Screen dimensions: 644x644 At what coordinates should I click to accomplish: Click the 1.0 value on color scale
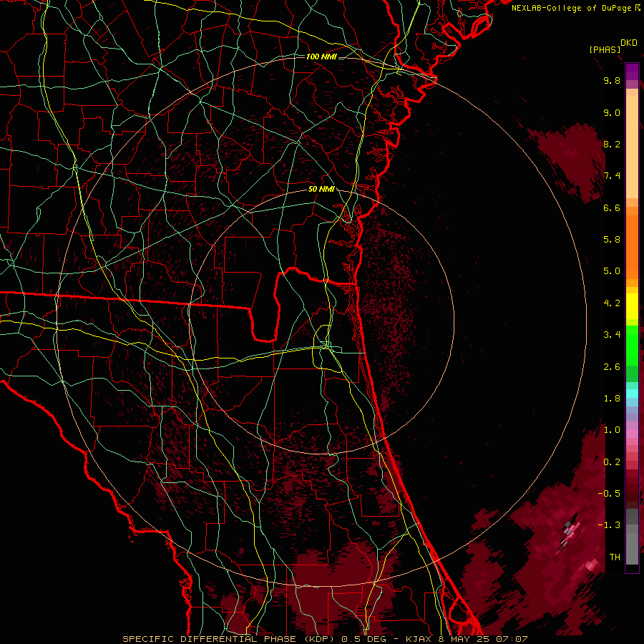(612, 430)
